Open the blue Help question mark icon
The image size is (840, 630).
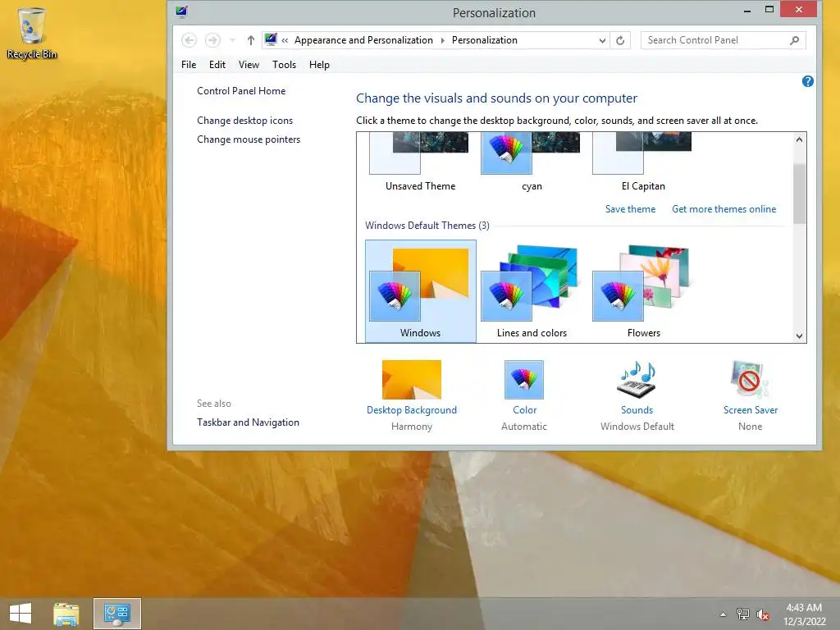[807, 81]
